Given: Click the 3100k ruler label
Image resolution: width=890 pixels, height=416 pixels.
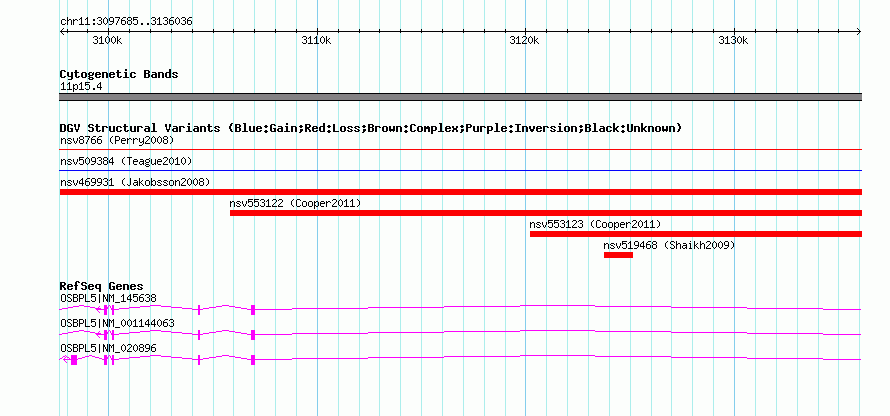Looking at the screenshot, I should pos(107,41).
